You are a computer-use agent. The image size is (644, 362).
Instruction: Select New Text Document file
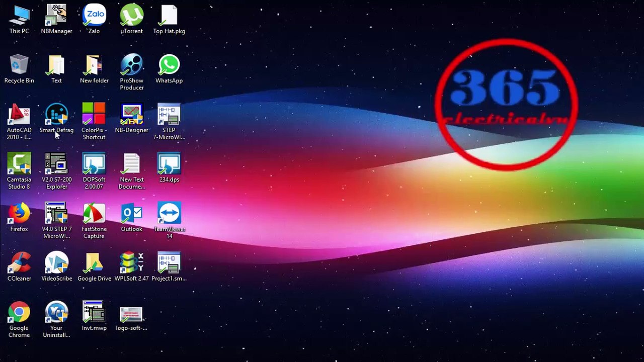tap(131, 171)
